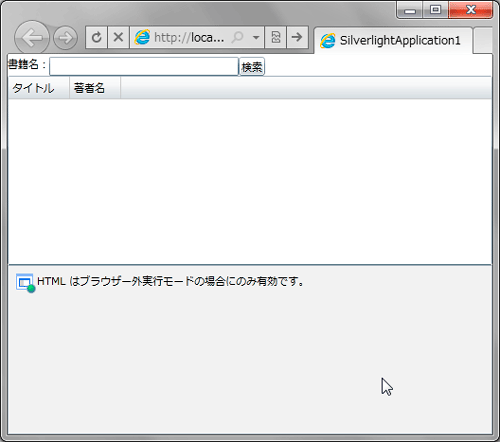Viewport: 500px width, 442px height.
Task: Click the 検索 search button
Action: coord(252,67)
